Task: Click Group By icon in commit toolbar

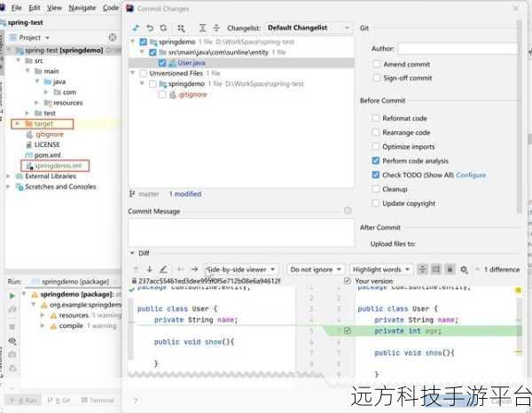Action: coord(181,28)
